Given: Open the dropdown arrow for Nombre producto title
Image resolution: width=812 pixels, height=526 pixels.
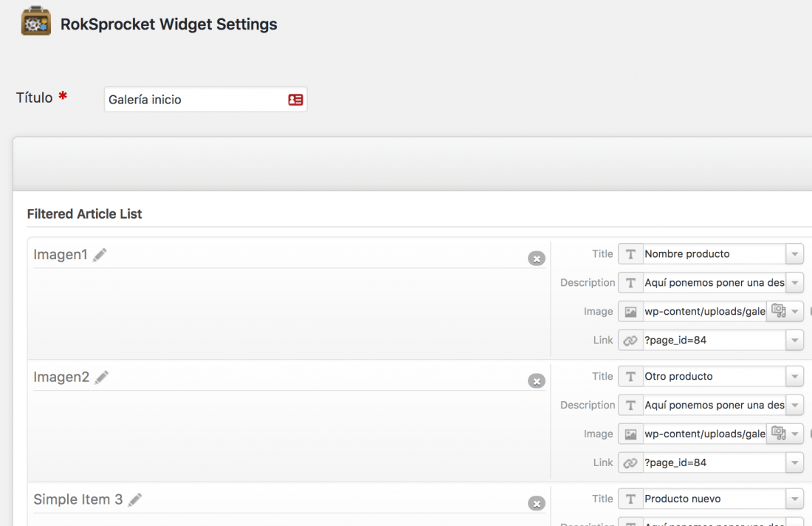Looking at the screenshot, I should 794,254.
